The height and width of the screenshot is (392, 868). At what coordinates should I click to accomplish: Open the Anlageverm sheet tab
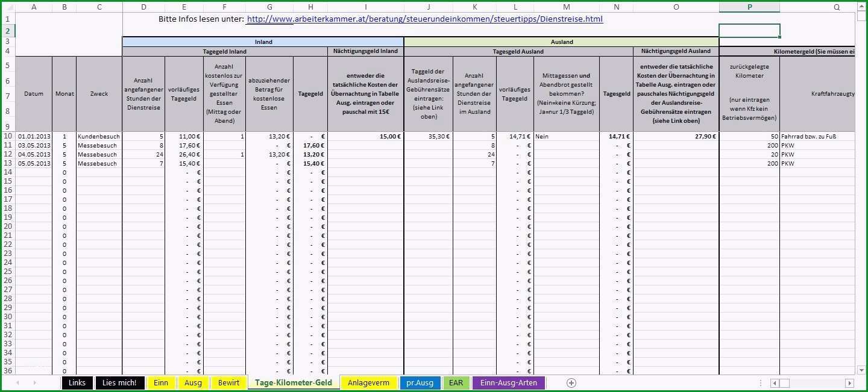point(369,383)
